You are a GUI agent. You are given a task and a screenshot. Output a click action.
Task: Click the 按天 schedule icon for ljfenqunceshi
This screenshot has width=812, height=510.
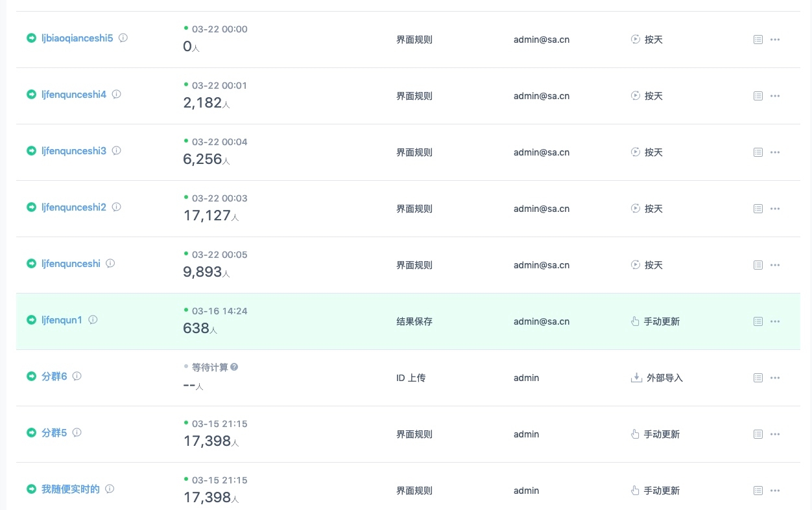(636, 265)
